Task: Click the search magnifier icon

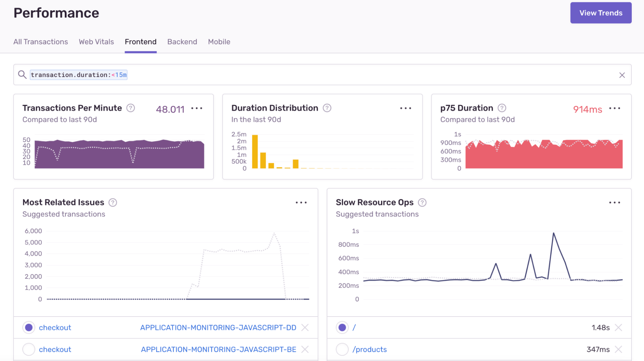Action: pyautogui.click(x=22, y=75)
